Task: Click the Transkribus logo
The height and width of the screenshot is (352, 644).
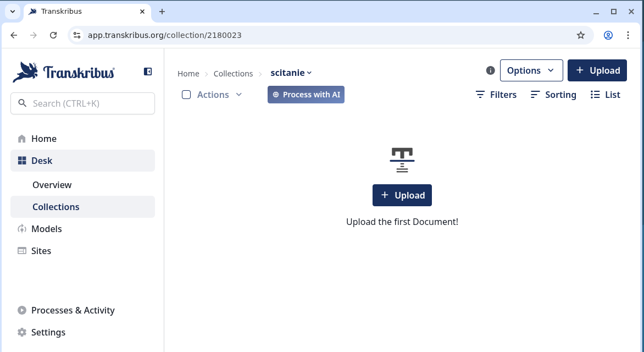Action: 64,72
